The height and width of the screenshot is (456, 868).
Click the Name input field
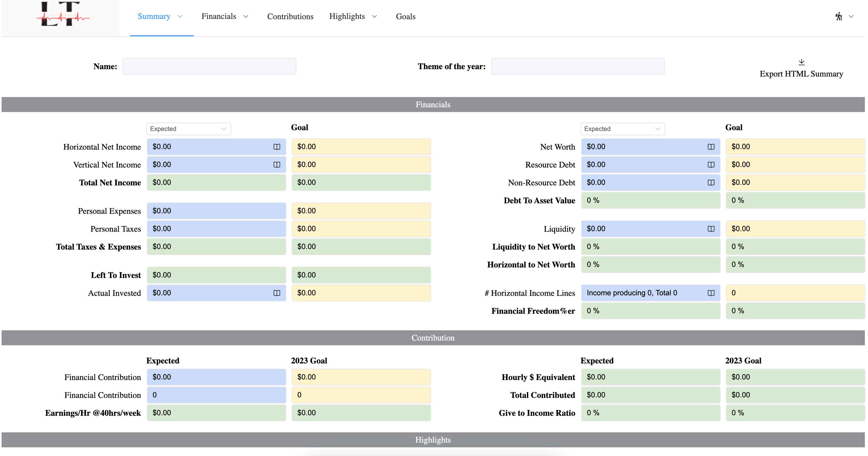[x=209, y=66]
